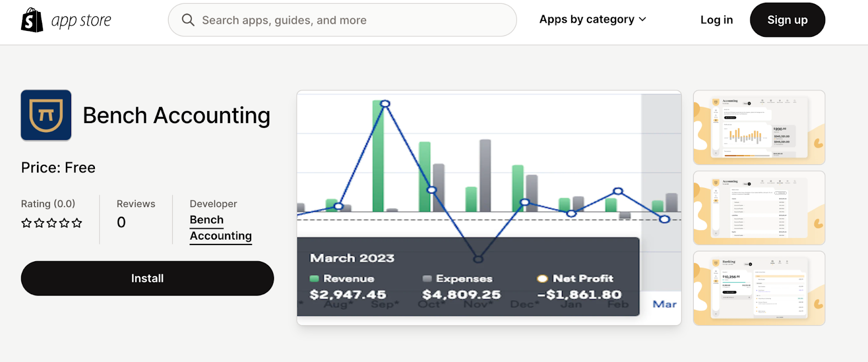Open the Shopify app store logo

pyautogui.click(x=66, y=20)
